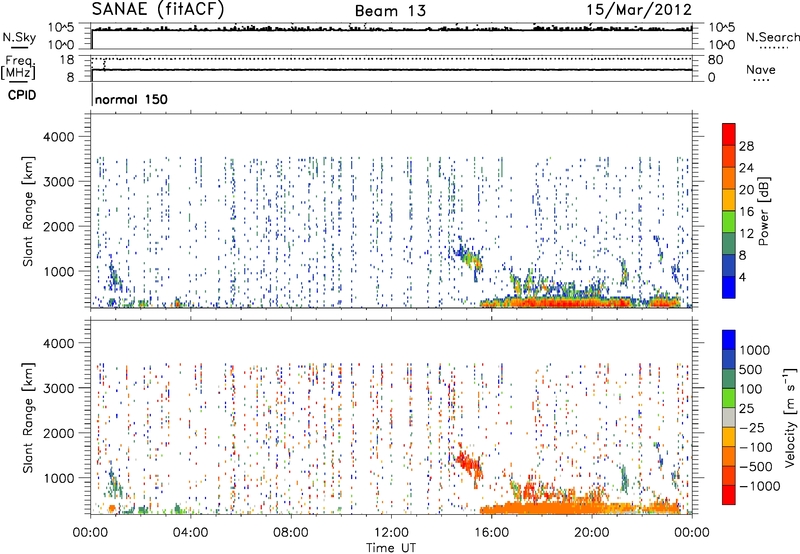Click the Power [dB] colorbar title
The height and width of the screenshot is (554, 800).
click(x=763, y=211)
